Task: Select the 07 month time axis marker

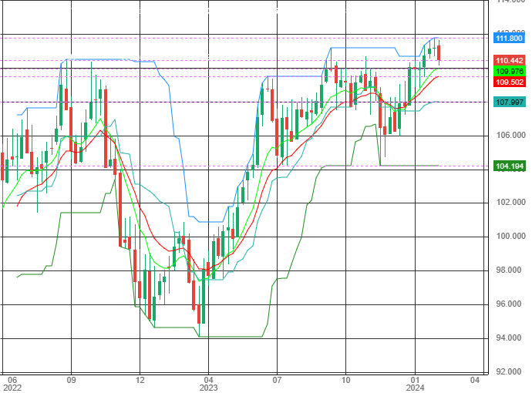Action: (277, 380)
